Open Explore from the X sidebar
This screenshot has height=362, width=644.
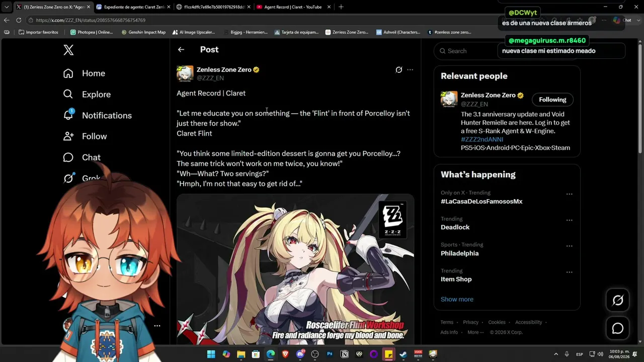[x=87, y=95]
